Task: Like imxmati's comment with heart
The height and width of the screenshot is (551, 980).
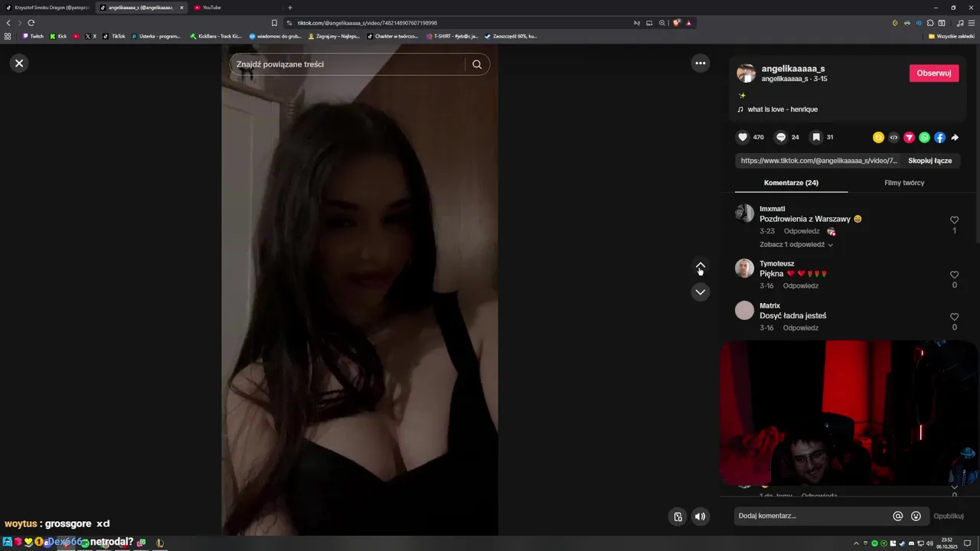Action: tap(954, 220)
